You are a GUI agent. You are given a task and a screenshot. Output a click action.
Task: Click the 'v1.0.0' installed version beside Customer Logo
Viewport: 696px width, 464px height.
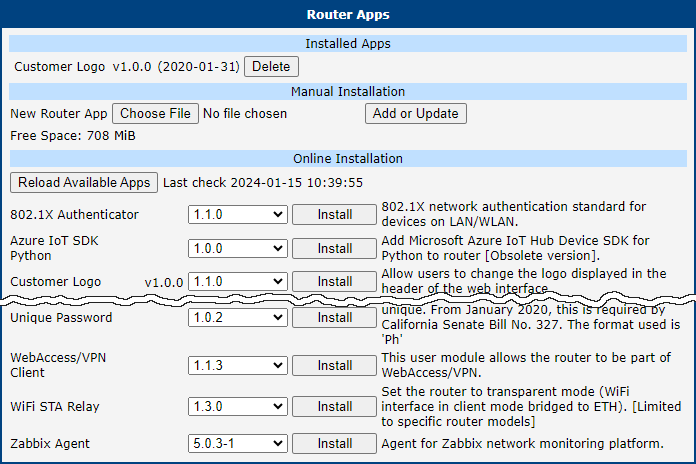164,282
